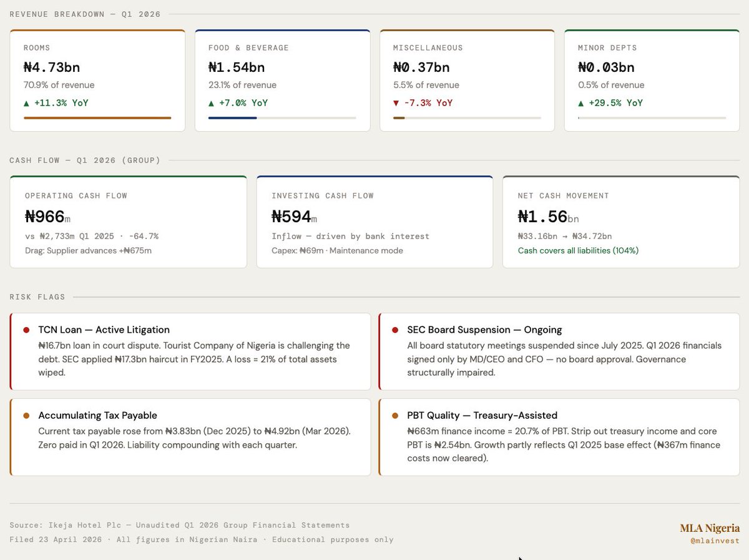Screen dimensions: 749x560
Task: Select the ₦0.03bn minor depts value
Action: pos(606,67)
